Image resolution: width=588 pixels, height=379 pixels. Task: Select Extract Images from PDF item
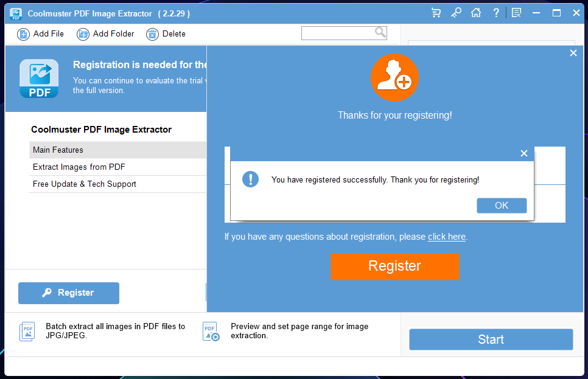(x=117, y=167)
